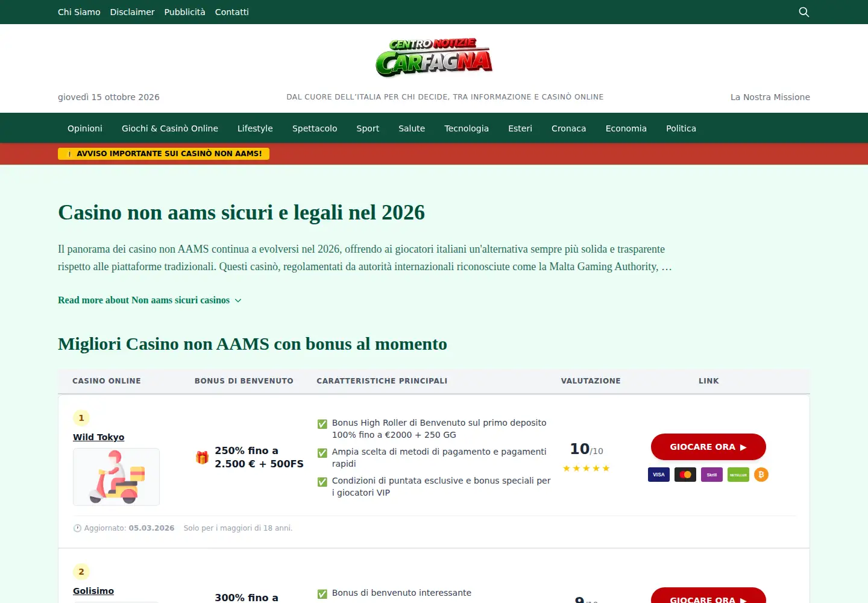Click the Skrill payment icon

pyautogui.click(x=712, y=475)
